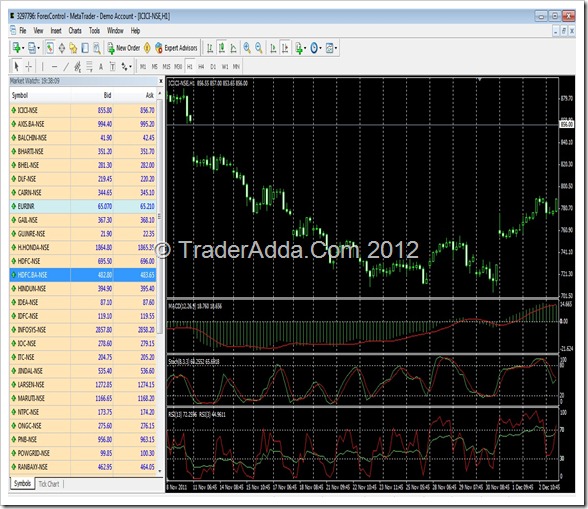588x509 pixels.
Task: Select the EURINR symbol row
Action: (82, 206)
